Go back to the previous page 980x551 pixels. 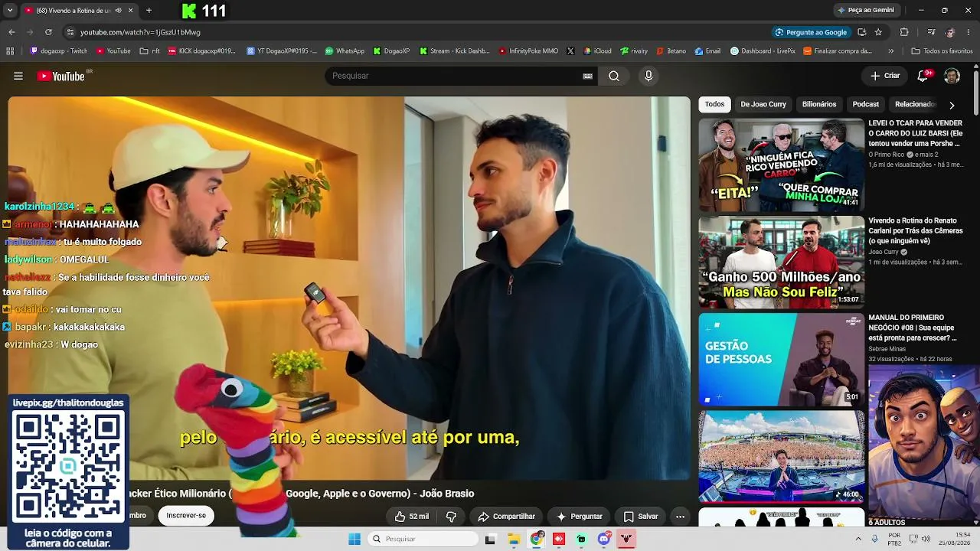(x=11, y=32)
